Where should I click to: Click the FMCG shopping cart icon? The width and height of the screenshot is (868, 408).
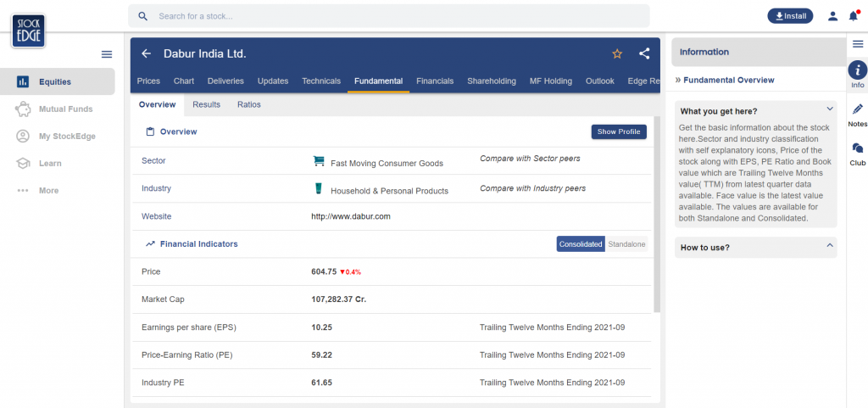319,161
